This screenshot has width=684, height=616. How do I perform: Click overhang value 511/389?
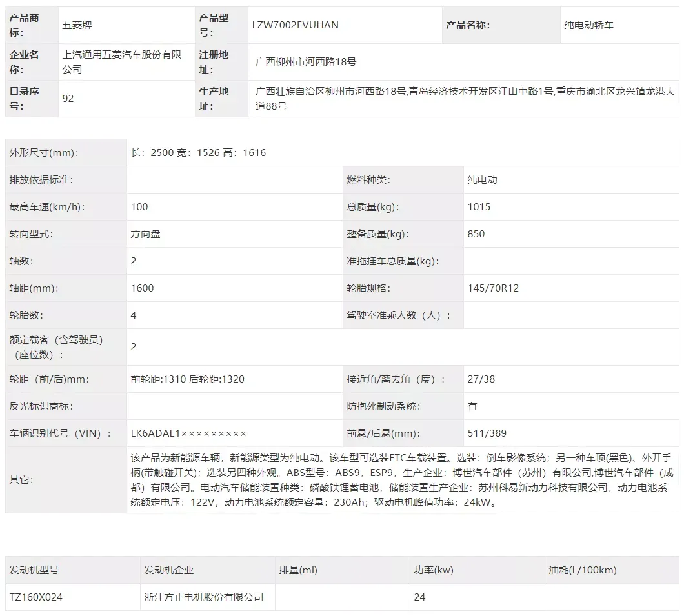[487, 433]
